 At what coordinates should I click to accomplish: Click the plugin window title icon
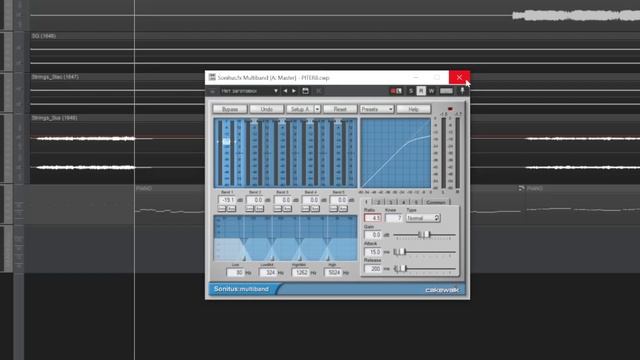point(212,77)
